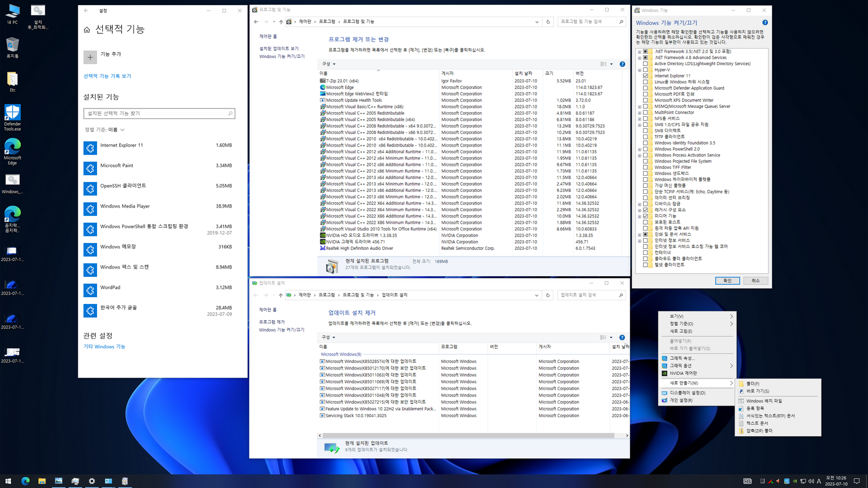Create new 폴더(F) from submenu

point(778,384)
